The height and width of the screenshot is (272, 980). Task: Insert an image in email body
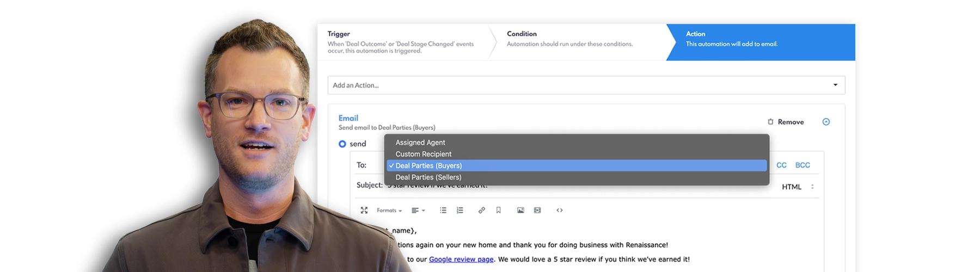pos(520,211)
